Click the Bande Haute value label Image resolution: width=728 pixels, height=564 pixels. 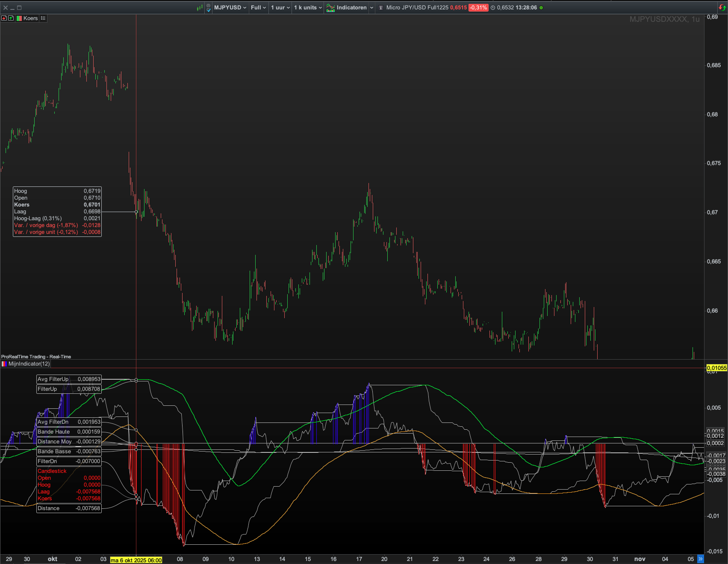click(x=69, y=432)
